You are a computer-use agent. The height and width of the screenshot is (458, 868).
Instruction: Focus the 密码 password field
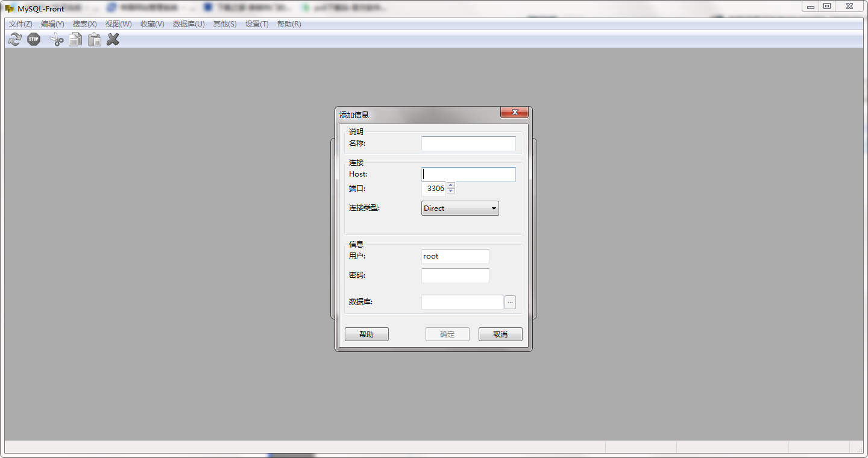pos(455,275)
